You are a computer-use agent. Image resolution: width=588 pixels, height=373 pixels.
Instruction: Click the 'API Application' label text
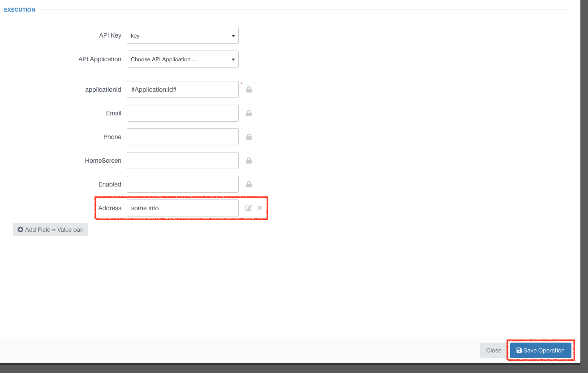100,59
